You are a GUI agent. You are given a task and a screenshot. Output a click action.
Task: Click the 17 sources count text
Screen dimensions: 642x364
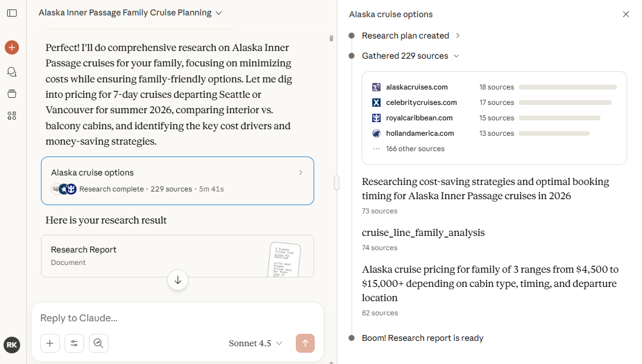[497, 103]
